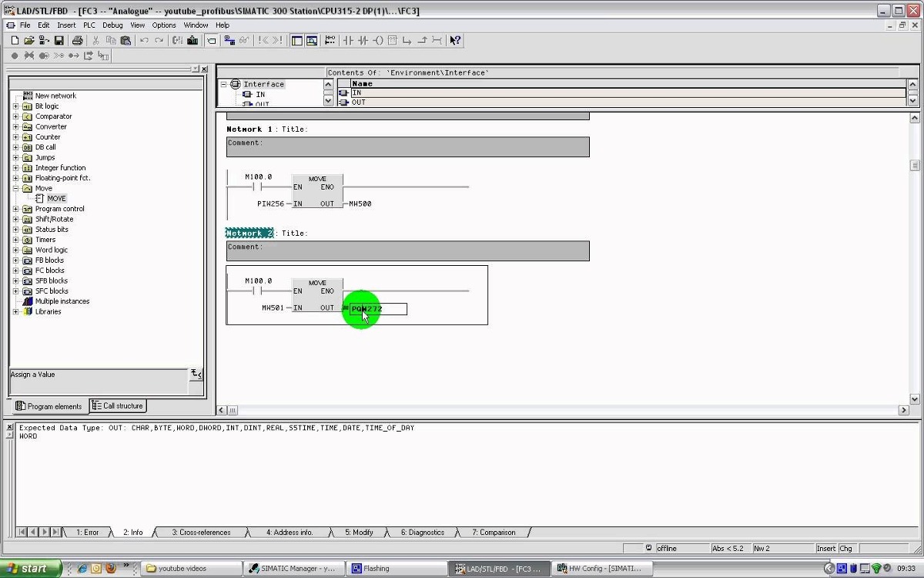Click the Cut scissors icon
The image size is (924, 578).
click(96, 40)
